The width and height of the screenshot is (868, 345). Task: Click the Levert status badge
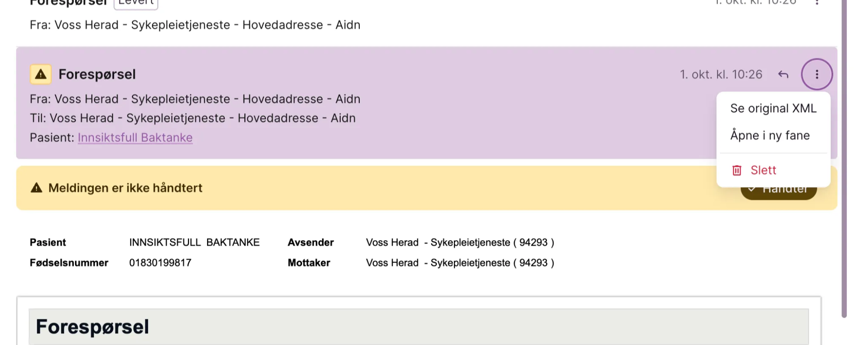tap(136, 3)
